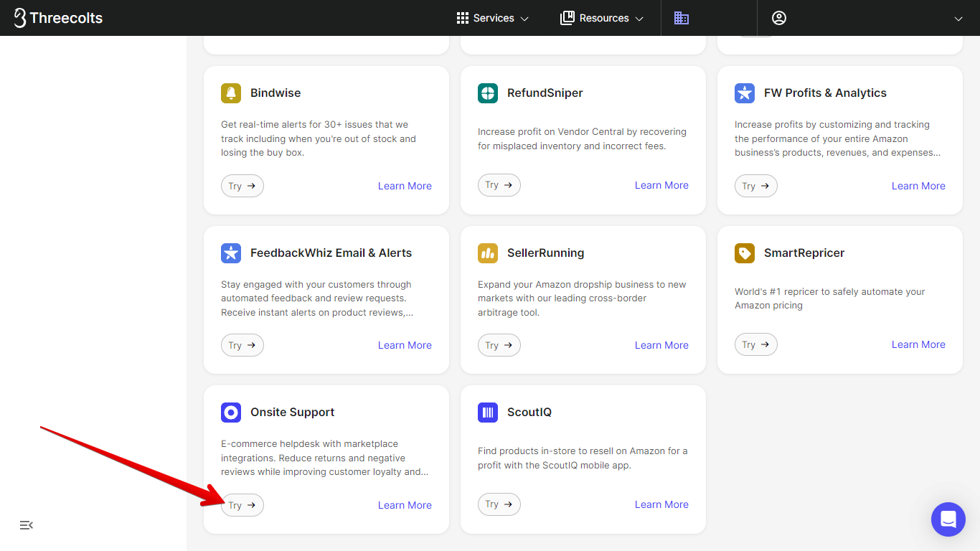Open the Services menu
This screenshot has width=980, height=551.
click(x=493, y=18)
